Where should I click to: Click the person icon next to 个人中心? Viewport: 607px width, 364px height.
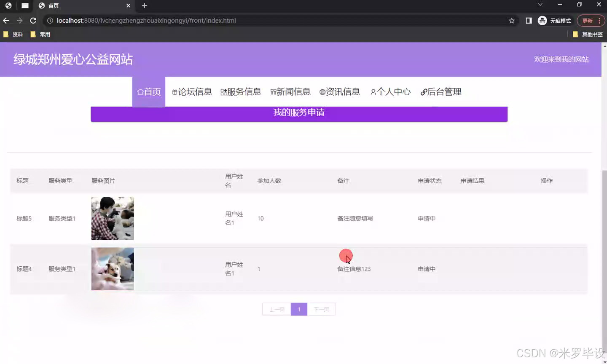[373, 91]
